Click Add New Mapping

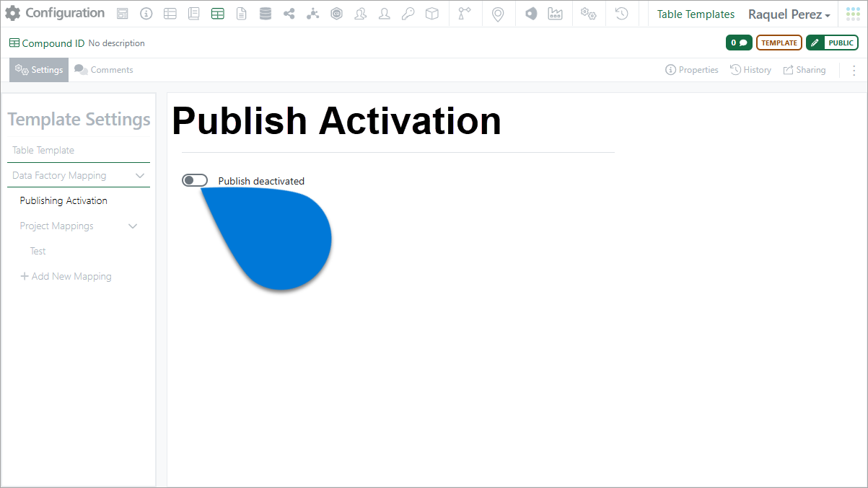click(x=66, y=276)
